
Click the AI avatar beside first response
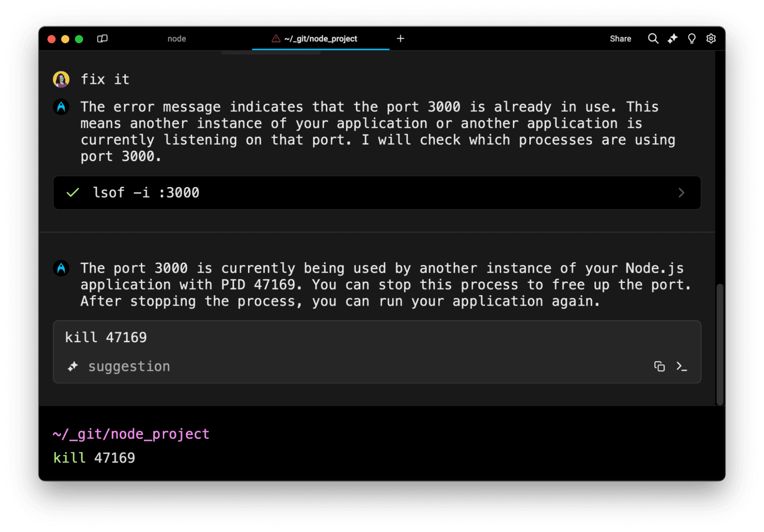pyautogui.click(x=61, y=107)
